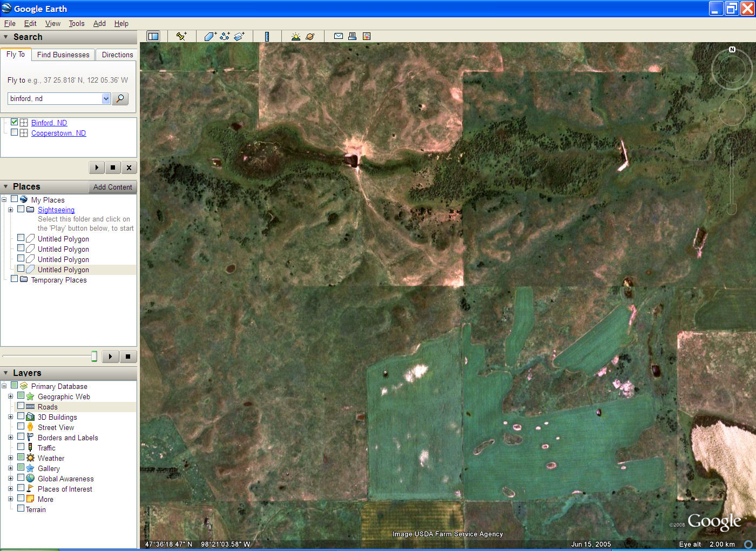The image size is (756, 551).
Task: View current location in Google Maps
Action: (x=367, y=36)
